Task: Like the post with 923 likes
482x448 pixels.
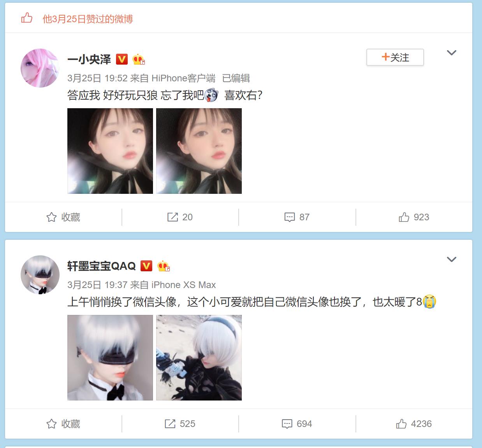Action: point(414,217)
